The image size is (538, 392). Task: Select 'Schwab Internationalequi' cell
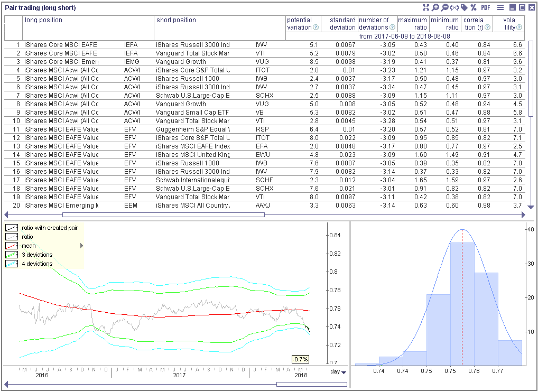coord(192,180)
